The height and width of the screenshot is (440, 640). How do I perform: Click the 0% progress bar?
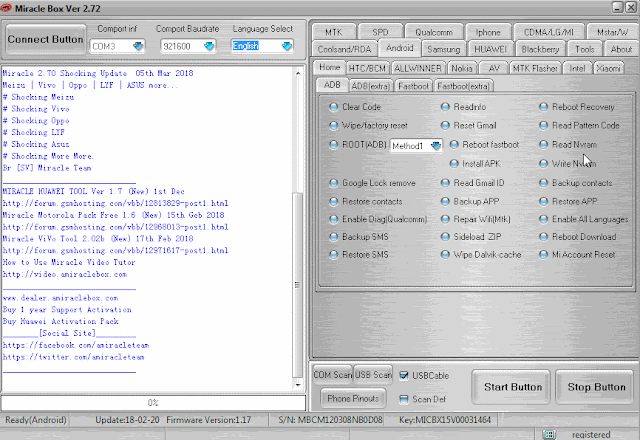153,402
